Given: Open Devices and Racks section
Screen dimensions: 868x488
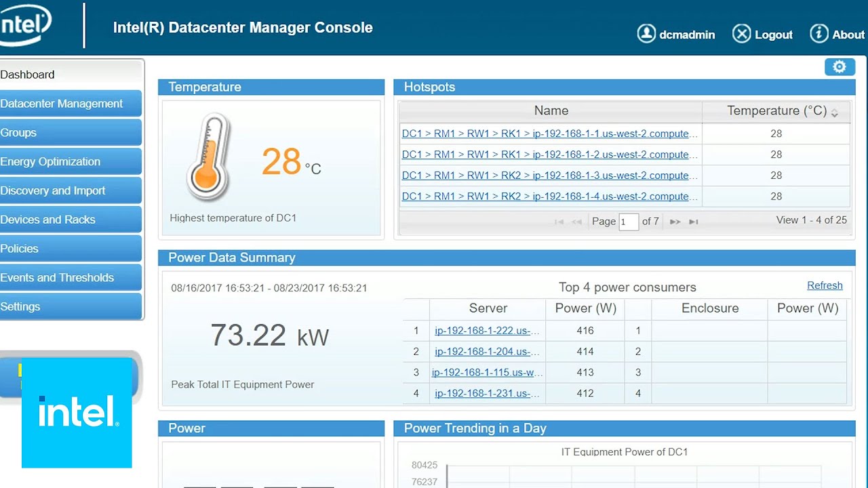Looking at the screenshot, I should tap(71, 220).
